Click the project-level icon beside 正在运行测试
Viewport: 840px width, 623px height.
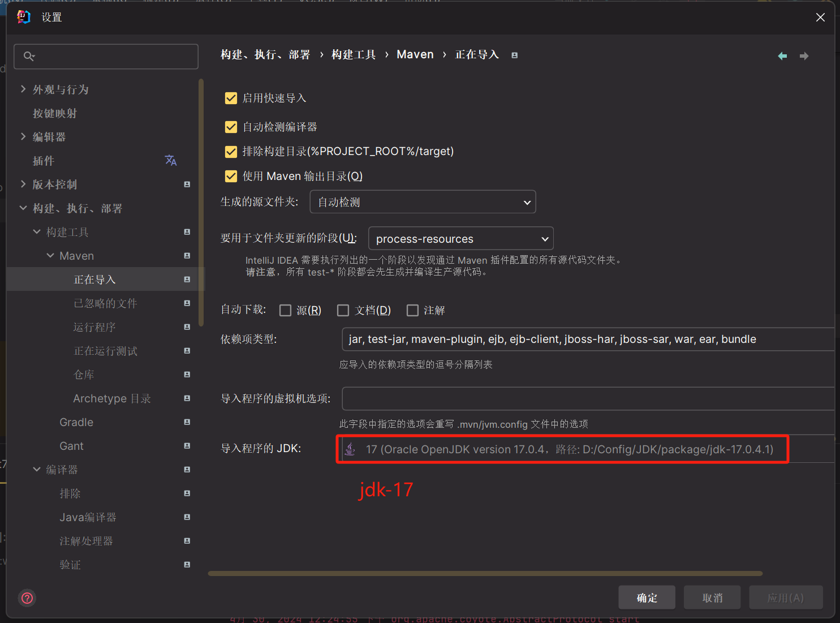[x=187, y=351]
